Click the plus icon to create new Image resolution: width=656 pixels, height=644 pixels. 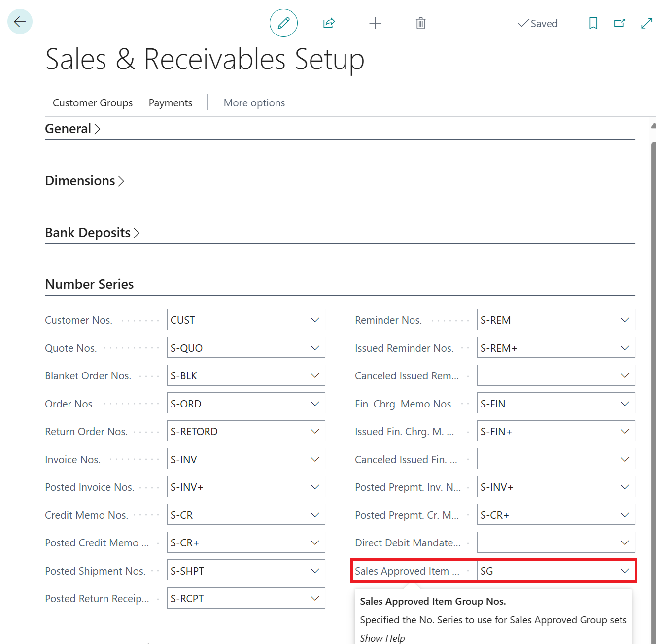pos(375,23)
